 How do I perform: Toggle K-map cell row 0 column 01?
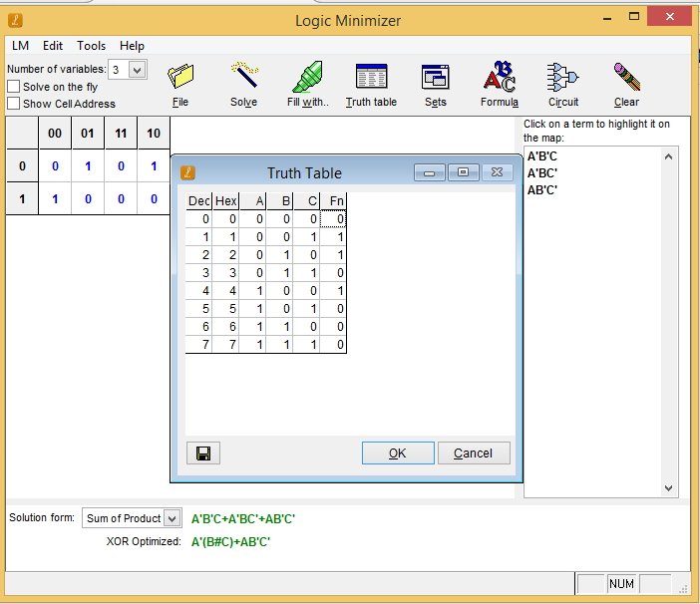(88, 165)
